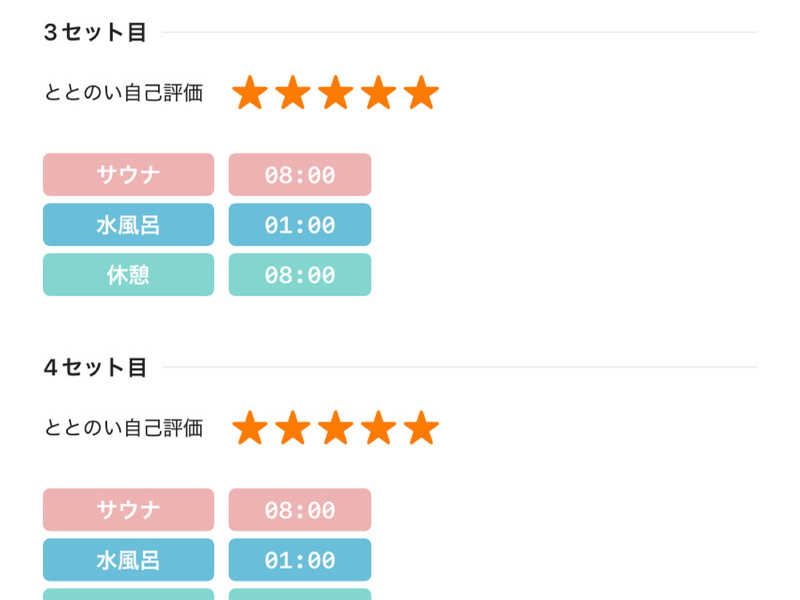Edit the set 3 water bath time 01:00
Image resolution: width=800 pixels, height=600 pixels.
300,225
